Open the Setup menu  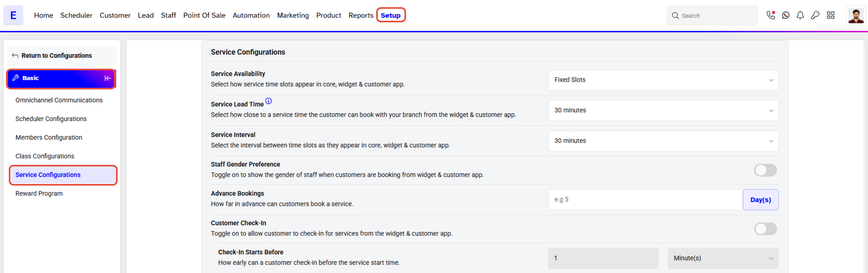pyautogui.click(x=391, y=15)
